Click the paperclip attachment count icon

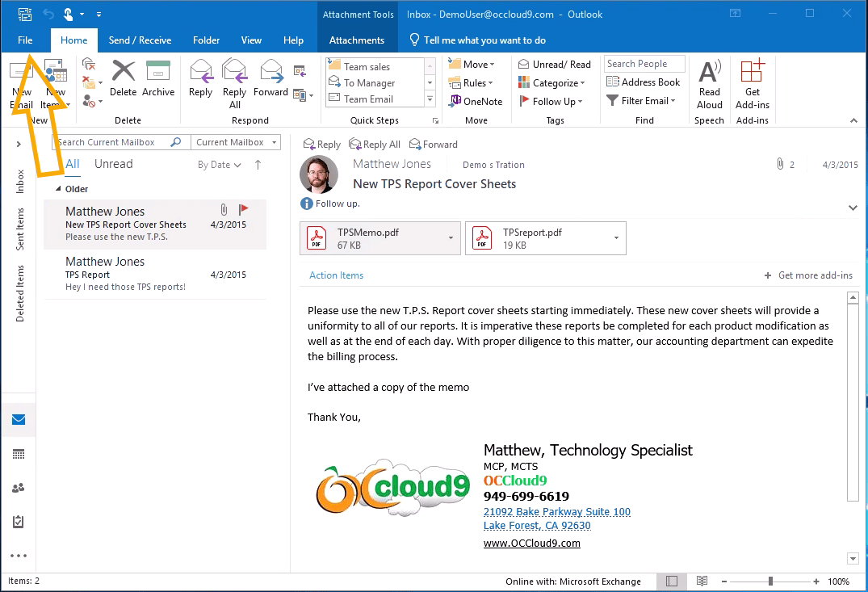[x=780, y=164]
